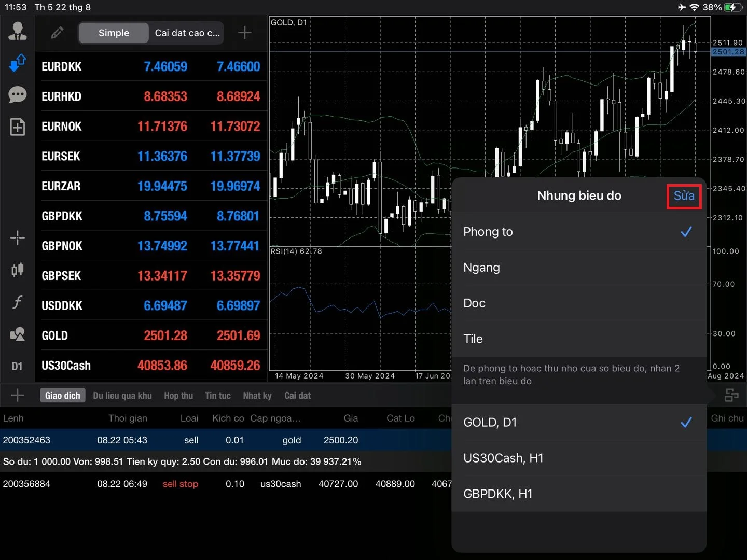Select the US30Cash quote row
Viewport: 747px width, 560px height.
(x=151, y=366)
